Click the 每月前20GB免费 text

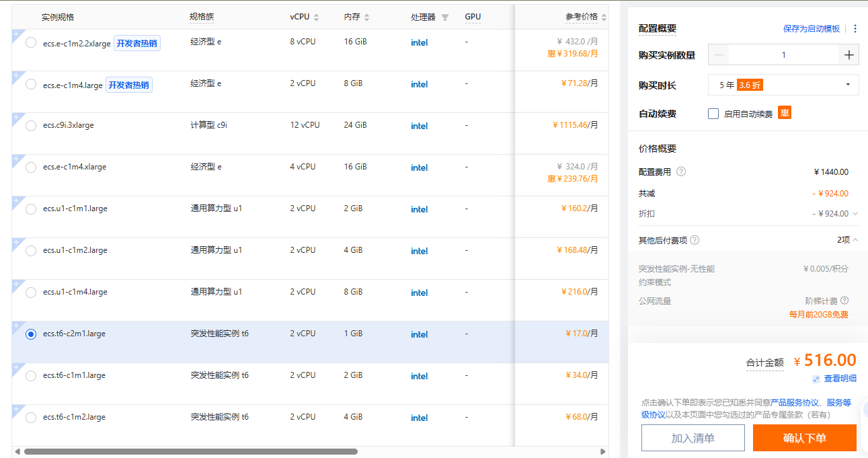pos(819,315)
